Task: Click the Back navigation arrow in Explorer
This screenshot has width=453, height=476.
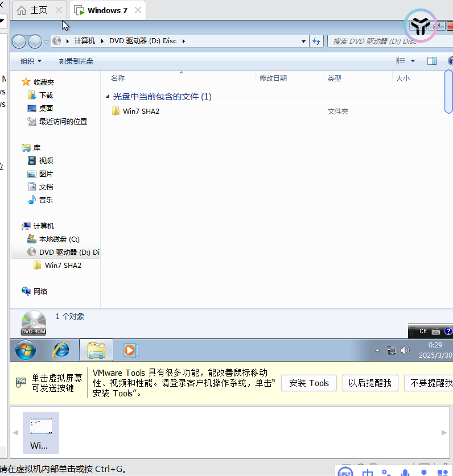Action: pos(19,42)
